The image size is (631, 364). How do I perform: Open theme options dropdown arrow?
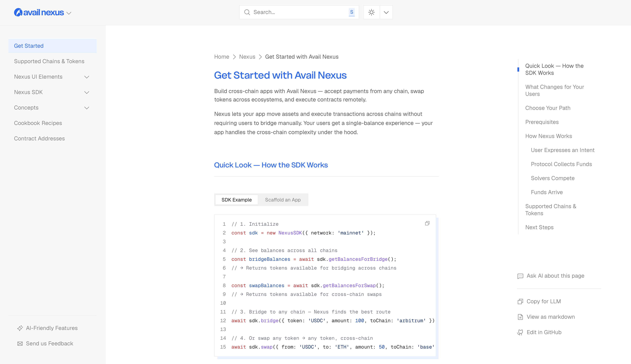[x=386, y=12]
